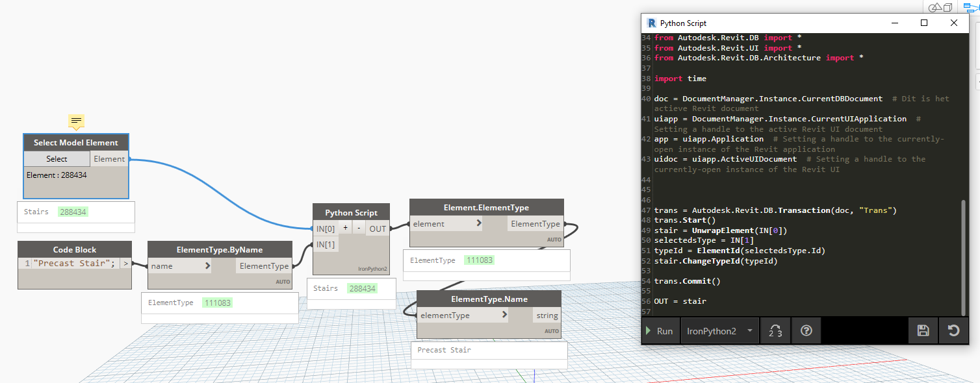Click the name input chevron on ElementType.ByName
The height and width of the screenshot is (383, 980).
pyautogui.click(x=208, y=266)
